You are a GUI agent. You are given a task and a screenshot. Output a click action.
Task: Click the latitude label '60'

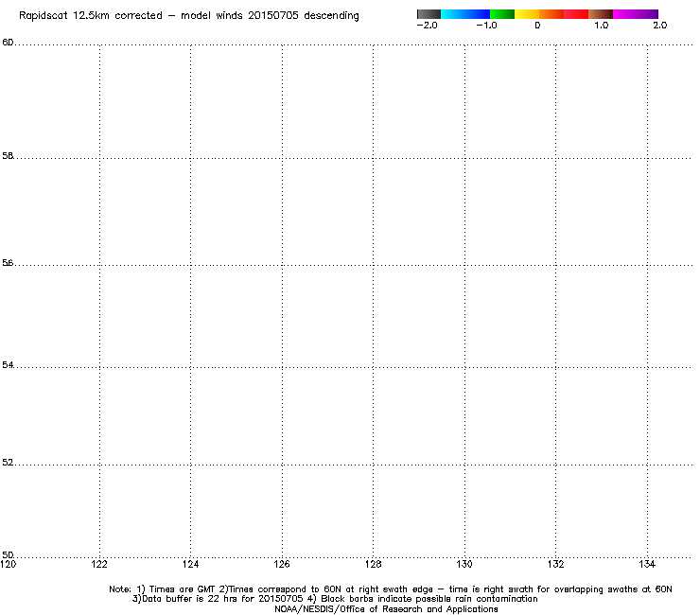(8, 43)
